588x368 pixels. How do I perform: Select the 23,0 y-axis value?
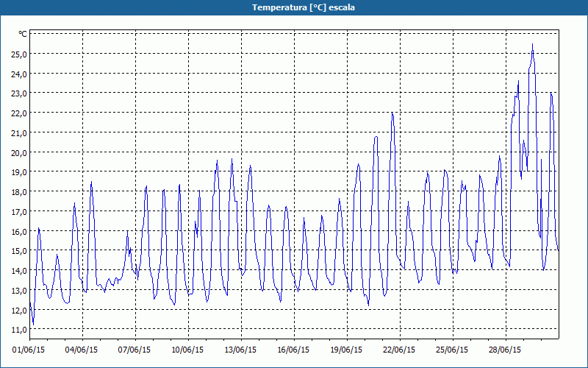19,93
